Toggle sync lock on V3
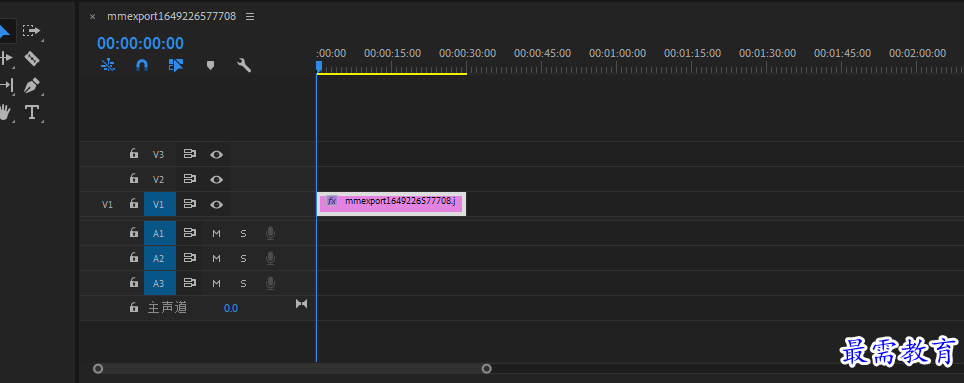Screen dimensions: 964x383 (x=189, y=154)
